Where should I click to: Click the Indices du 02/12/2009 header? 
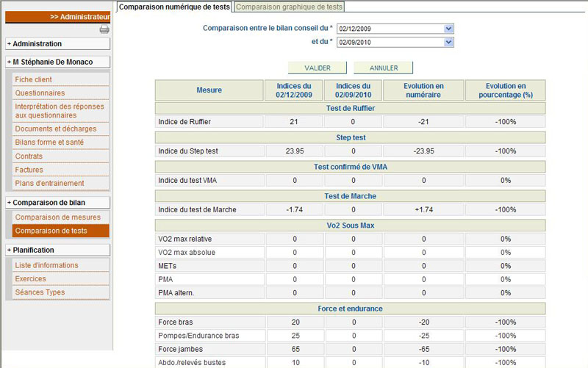pos(293,90)
